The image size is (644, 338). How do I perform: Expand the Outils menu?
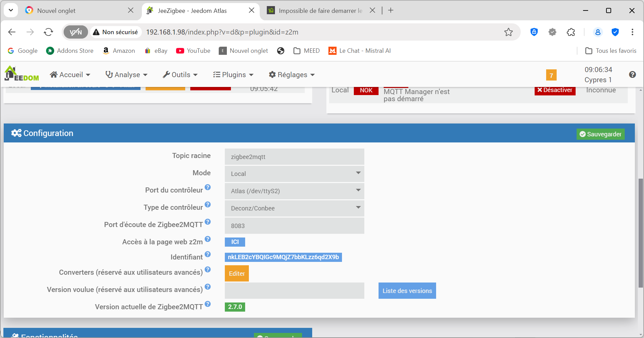[180, 75]
